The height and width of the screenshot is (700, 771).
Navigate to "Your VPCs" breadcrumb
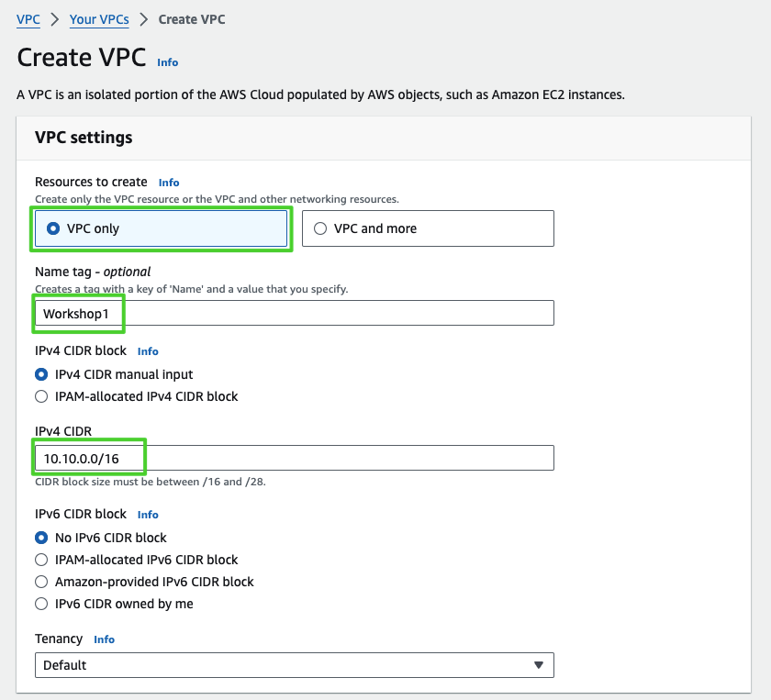99,18
